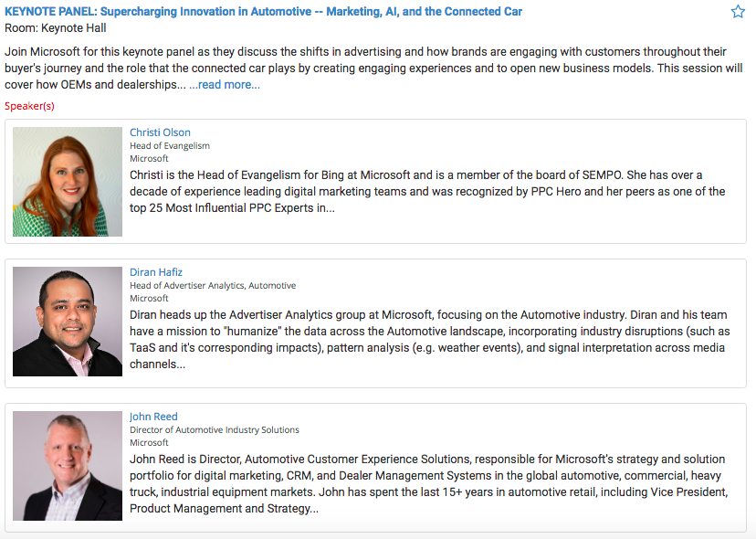Click Diran Hafiz's headshot photo

[68, 322]
